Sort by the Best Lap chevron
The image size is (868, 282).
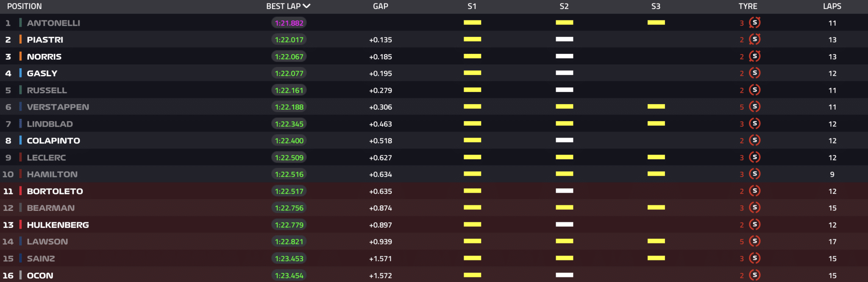click(x=307, y=6)
